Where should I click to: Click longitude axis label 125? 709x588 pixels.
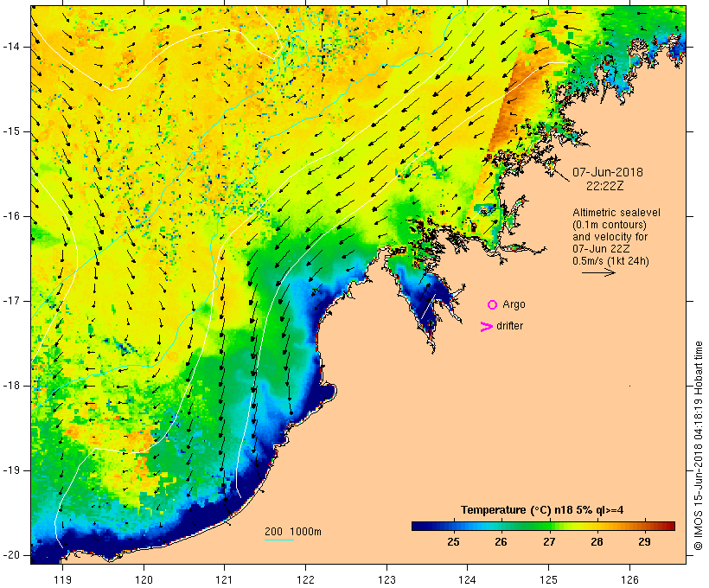[549, 580]
